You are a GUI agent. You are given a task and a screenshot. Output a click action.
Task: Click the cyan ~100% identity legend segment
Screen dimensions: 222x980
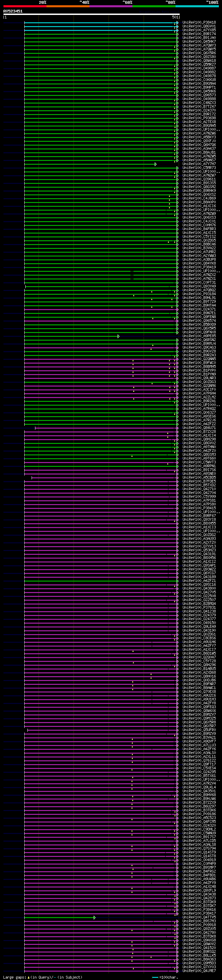click(x=197, y=6)
